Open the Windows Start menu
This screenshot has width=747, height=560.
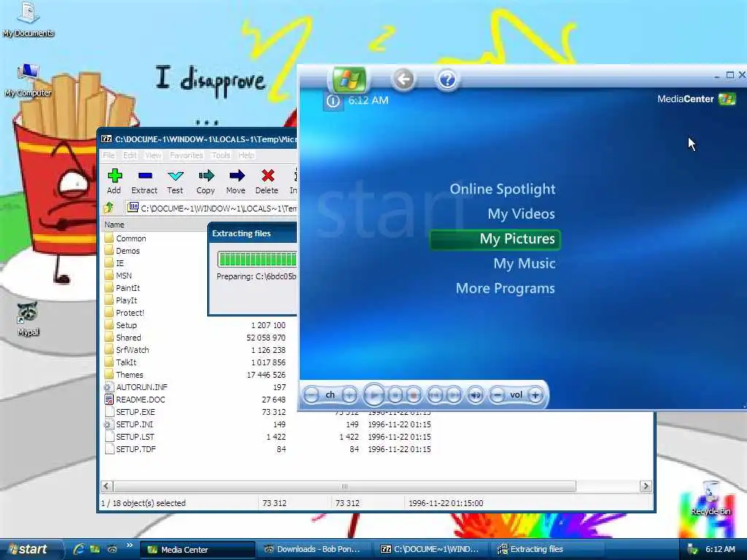point(30,549)
